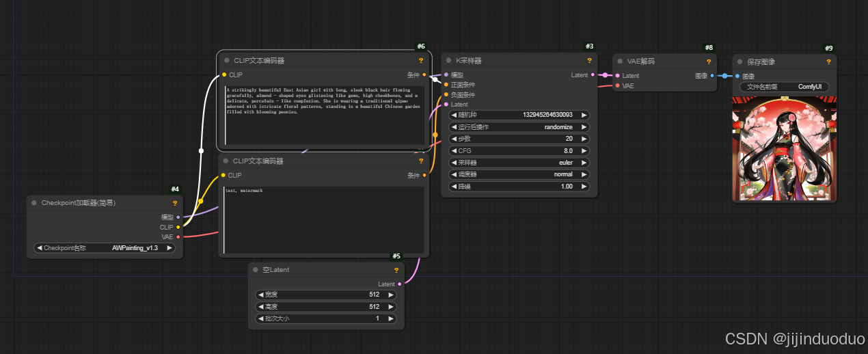The width and height of the screenshot is (868, 354).
Task: Open the 调度器 normal selector
Action: pyautogui.click(x=519, y=174)
